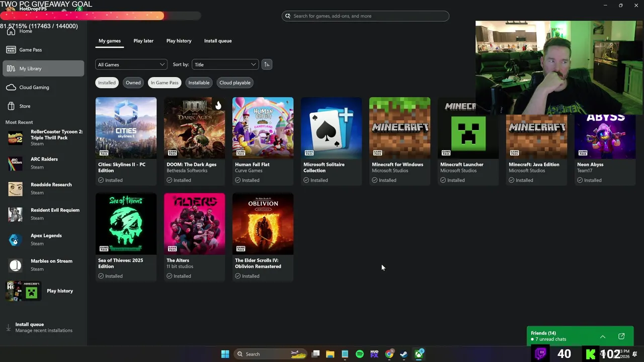Click Install queue, Manage recent installations
This screenshot has width=644, height=362.
point(43,327)
